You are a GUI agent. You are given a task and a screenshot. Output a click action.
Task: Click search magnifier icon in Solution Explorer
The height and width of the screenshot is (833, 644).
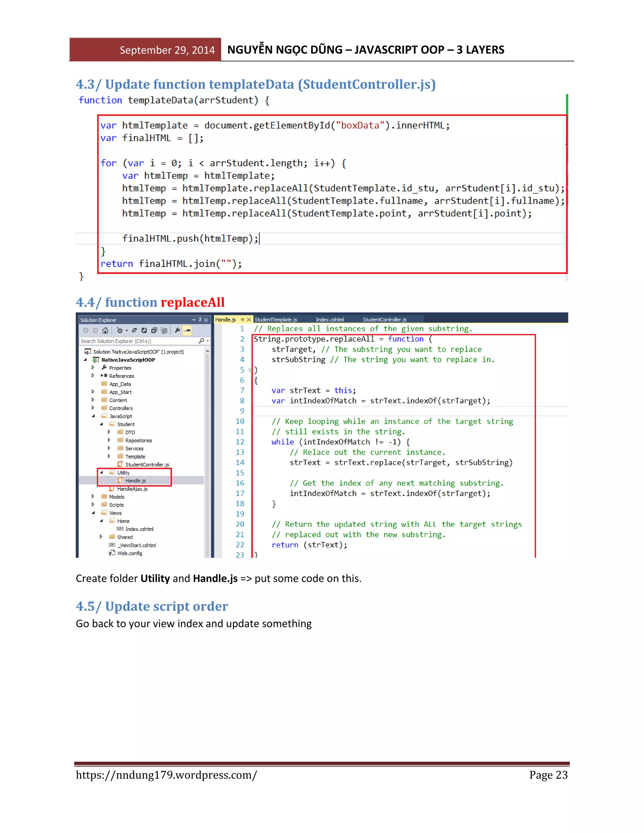[x=202, y=341]
